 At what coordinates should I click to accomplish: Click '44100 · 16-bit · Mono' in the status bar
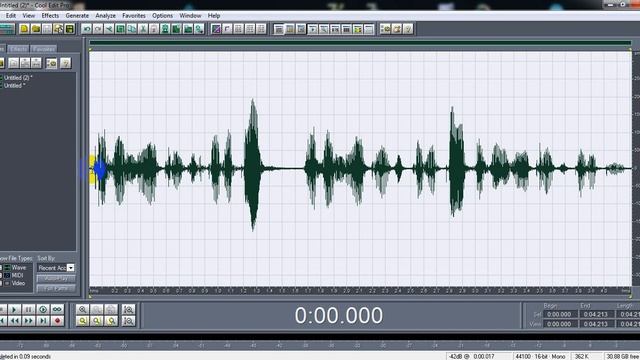[x=540, y=356]
